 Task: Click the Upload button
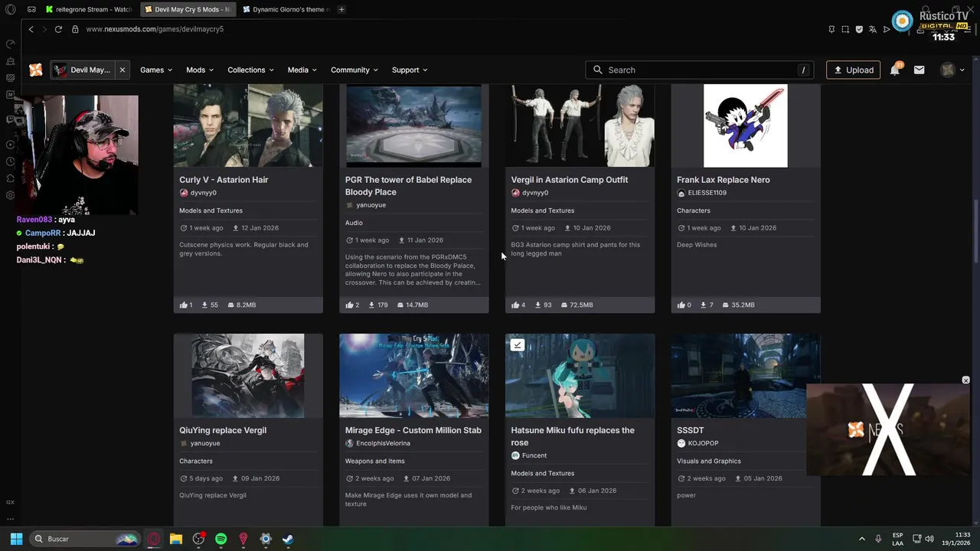853,70
